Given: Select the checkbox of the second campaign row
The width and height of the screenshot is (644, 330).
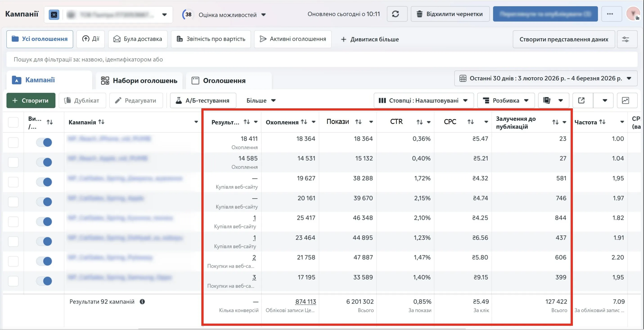Looking at the screenshot, I should click(13, 162).
